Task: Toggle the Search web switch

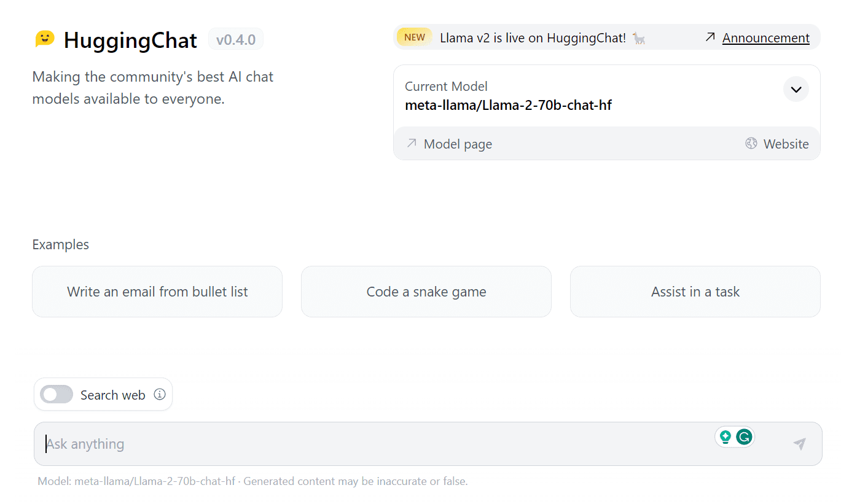Action: click(57, 395)
